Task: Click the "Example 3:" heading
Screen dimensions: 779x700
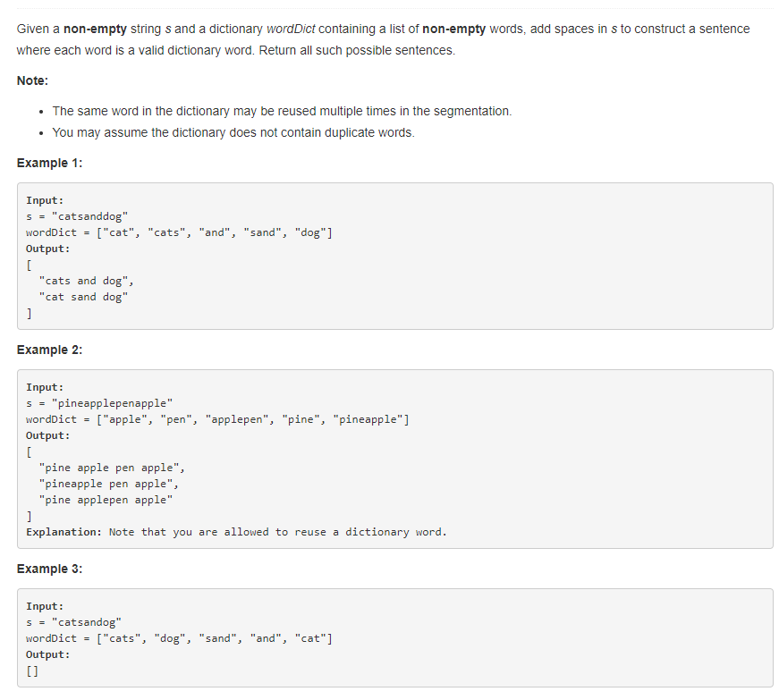Action: [x=49, y=569]
